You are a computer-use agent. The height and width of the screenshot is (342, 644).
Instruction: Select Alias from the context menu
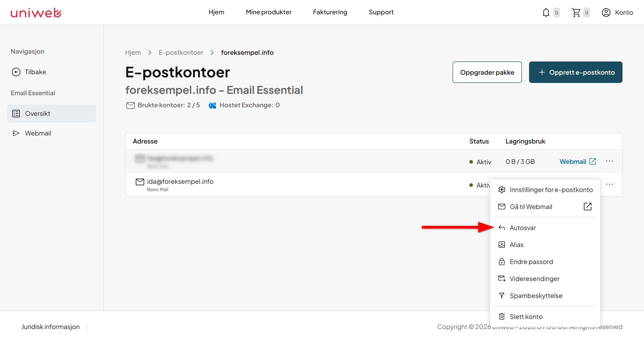pos(545,245)
